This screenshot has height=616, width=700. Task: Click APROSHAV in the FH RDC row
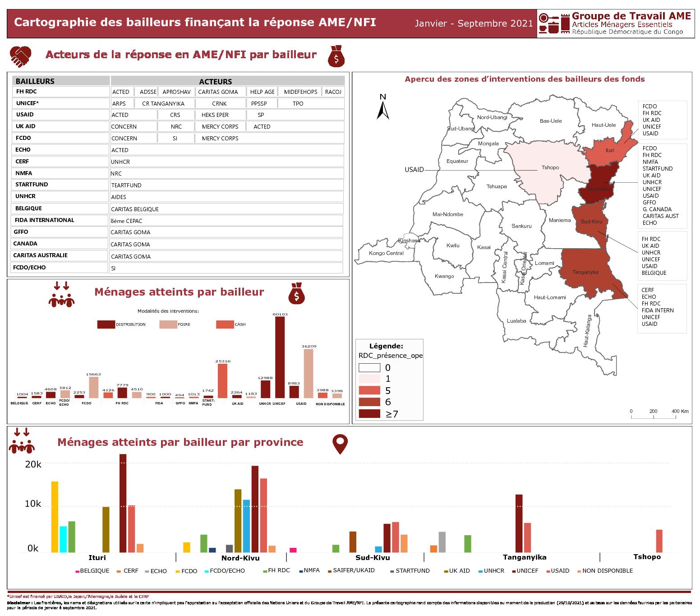176,92
